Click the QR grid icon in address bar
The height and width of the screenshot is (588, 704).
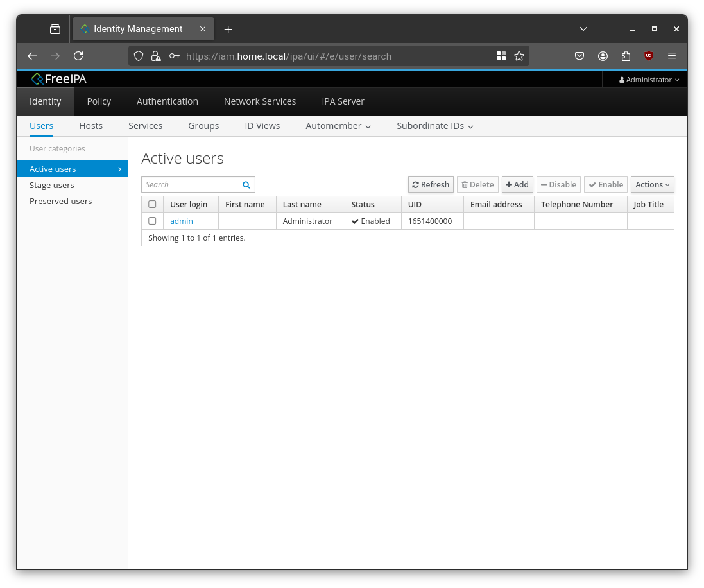pos(501,56)
